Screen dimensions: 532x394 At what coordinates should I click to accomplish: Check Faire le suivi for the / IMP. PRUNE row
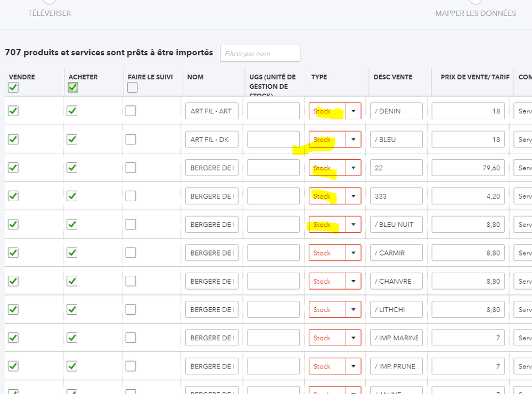(130, 366)
